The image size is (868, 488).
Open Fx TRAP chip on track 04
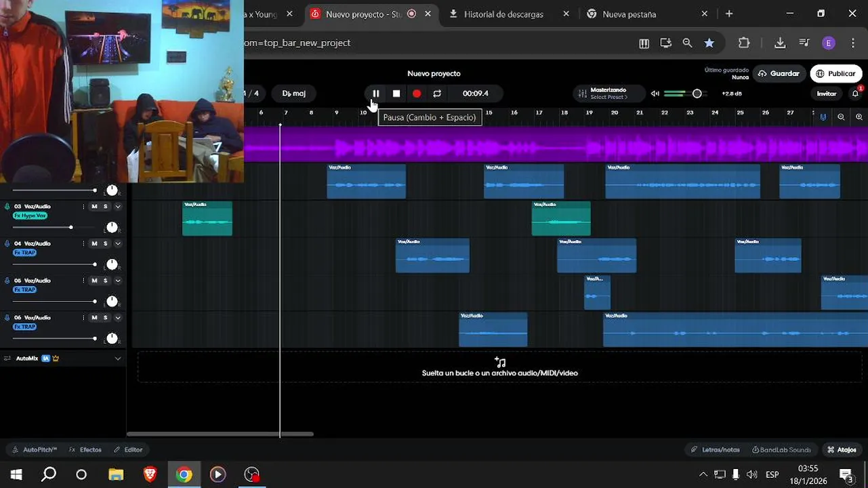coord(24,253)
